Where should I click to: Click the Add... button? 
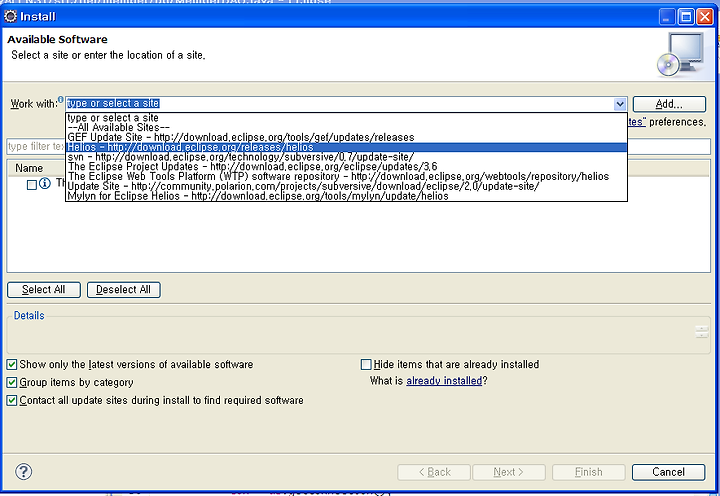[x=669, y=104]
